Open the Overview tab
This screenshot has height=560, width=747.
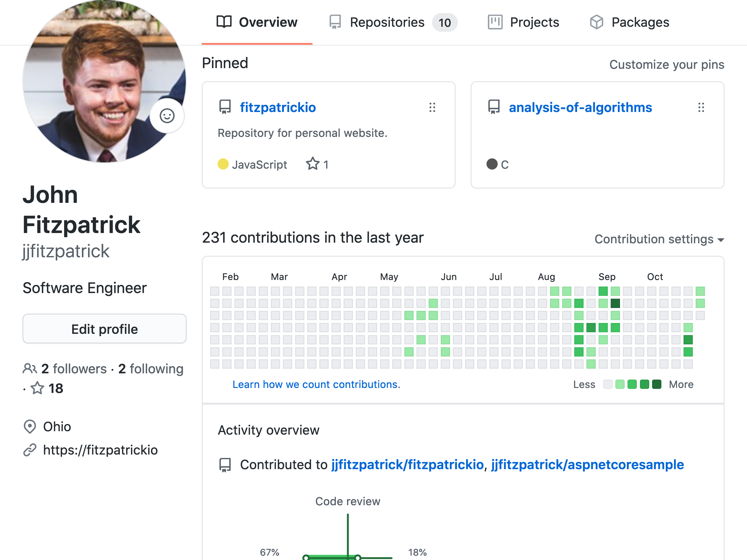[x=257, y=22]
